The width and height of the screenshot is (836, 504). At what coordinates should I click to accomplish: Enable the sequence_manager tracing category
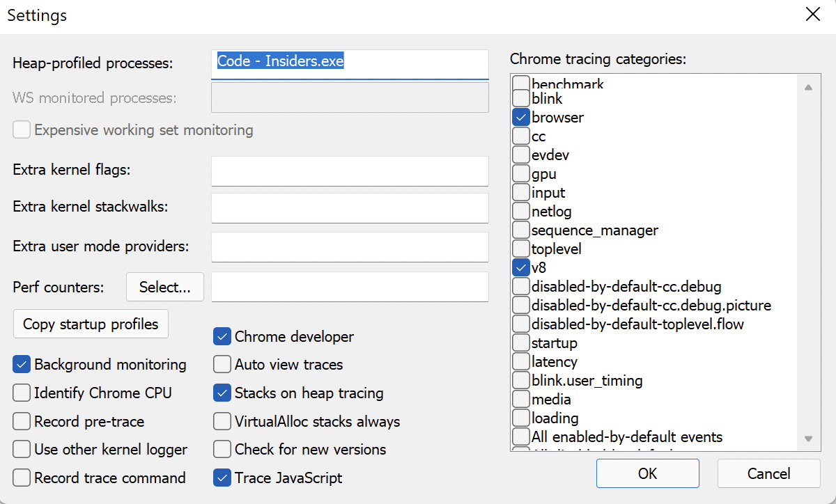pos(520,230)
